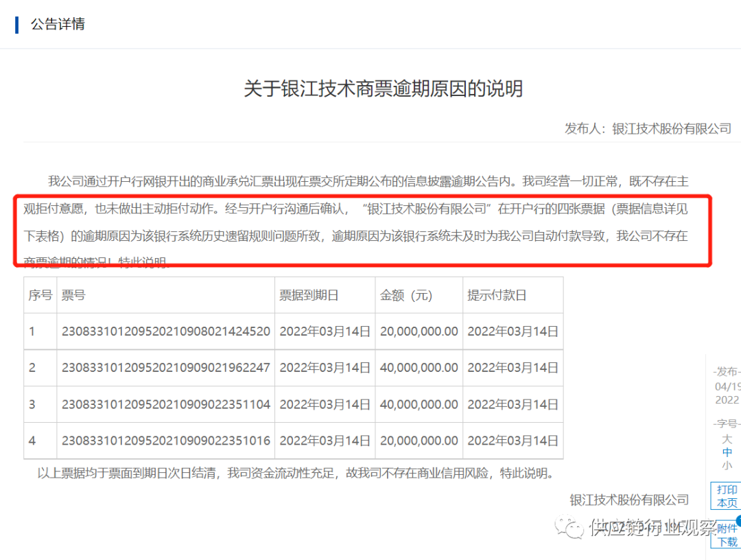Click serial number 1 in the table
Screen dimensions: 741x560
tap(32, 331)
